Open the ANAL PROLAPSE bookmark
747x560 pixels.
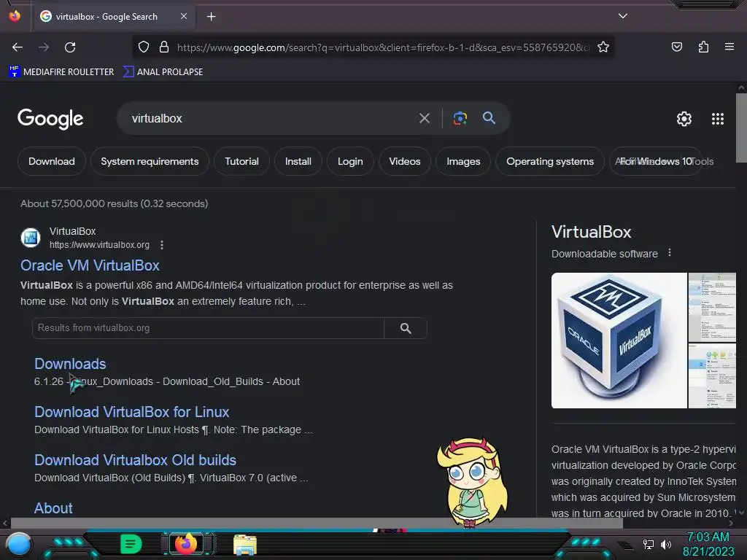[163, 72]
